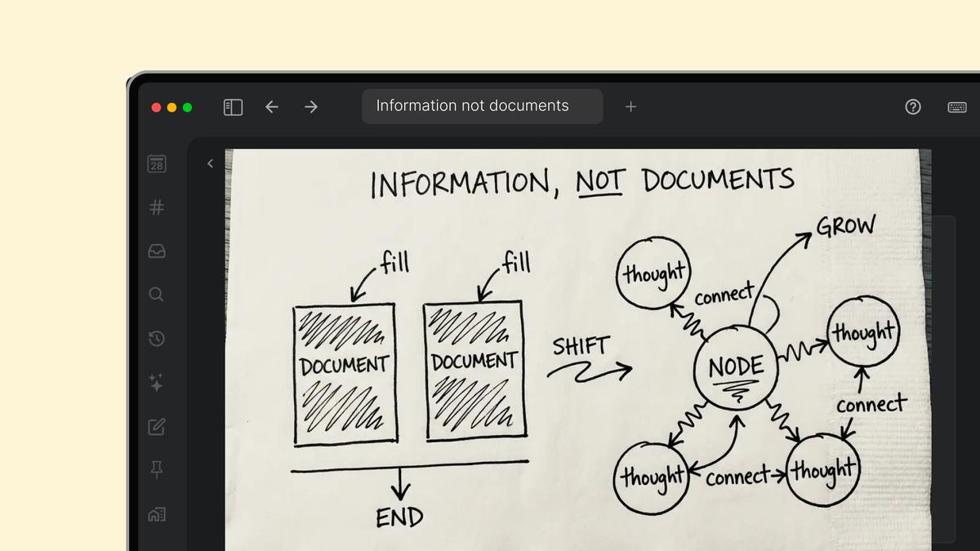Create a new document with the compose icon
Viewport: 980px width, 551px height.
(156, 427)
